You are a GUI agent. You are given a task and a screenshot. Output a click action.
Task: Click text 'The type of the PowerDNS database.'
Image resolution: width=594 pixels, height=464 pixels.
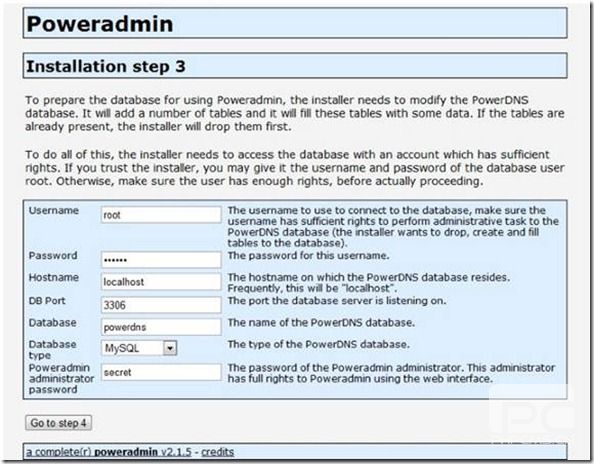(x=319, y=345)
